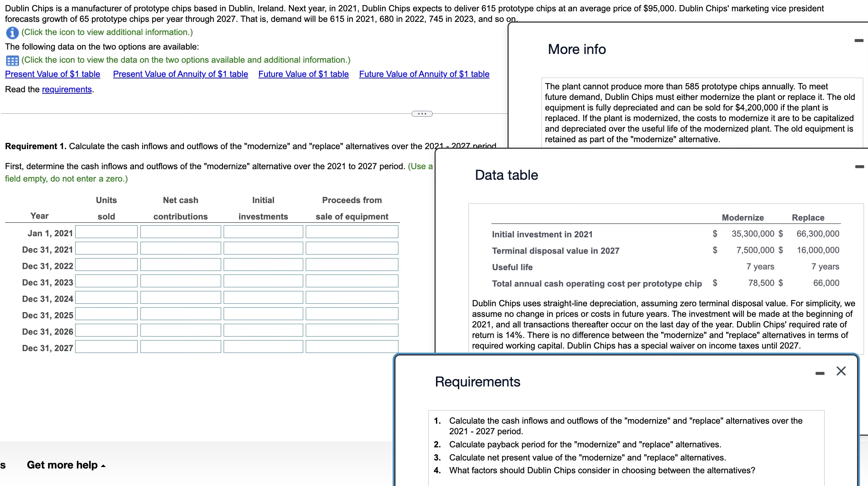
Task: Open Future Value of $1 table
Action: tap(303, 74)
